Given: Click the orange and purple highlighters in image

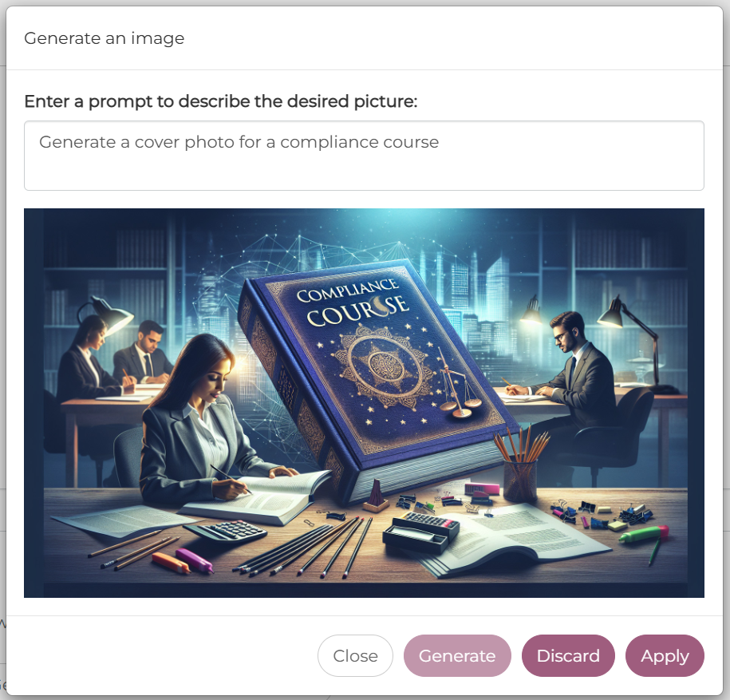Looking at the screenshot, I should click(x=183, y=561).
